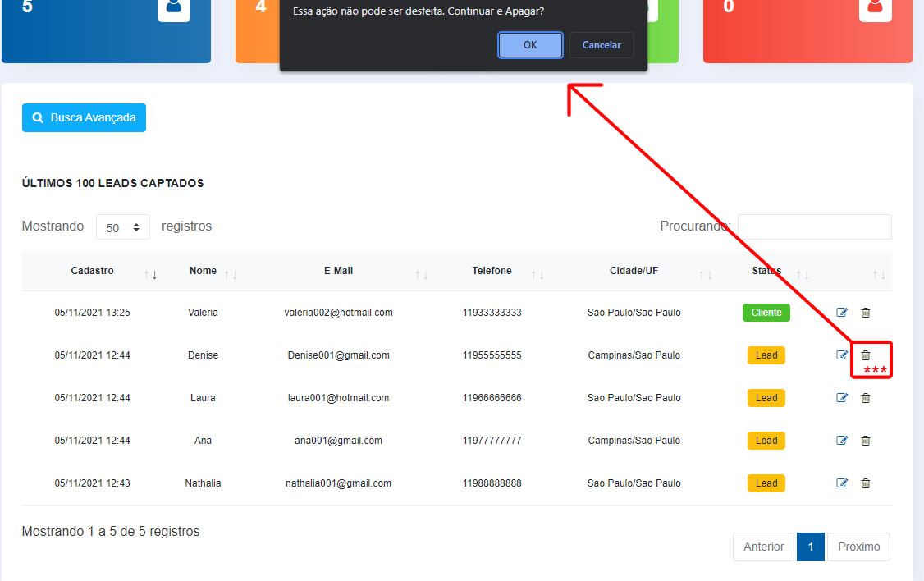
Task: Click name Valeria in table
Action: click(203, 313)
